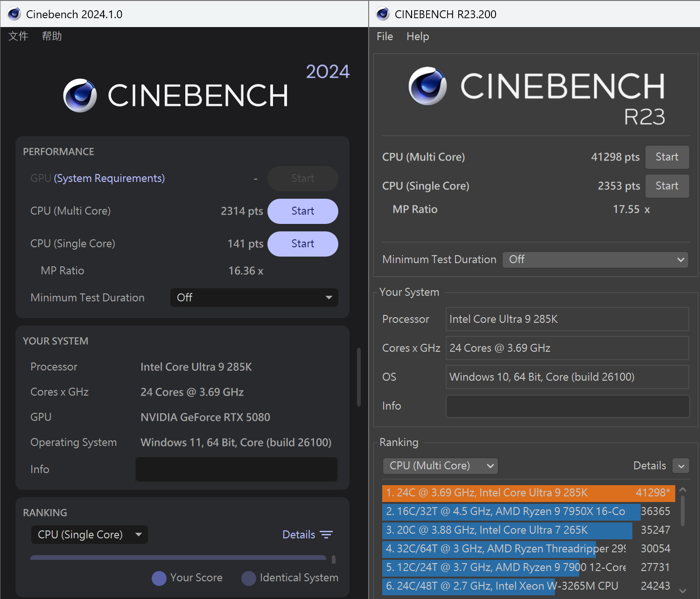Click Windows 11 operating system text in 2024
The image size is (700, 599).
click(236, 443)
